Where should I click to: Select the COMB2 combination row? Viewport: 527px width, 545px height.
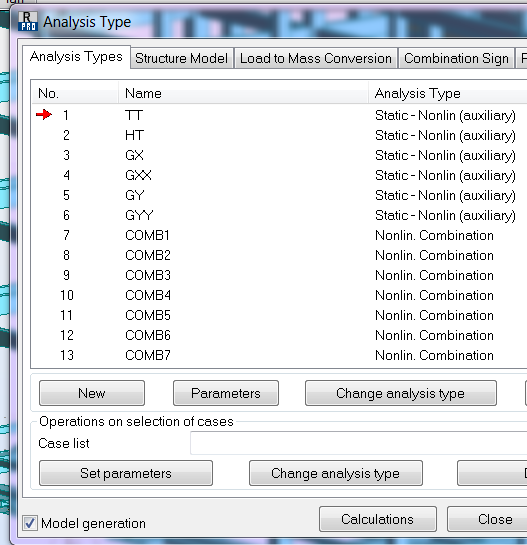pyautogui.click(x=279, y=255)
